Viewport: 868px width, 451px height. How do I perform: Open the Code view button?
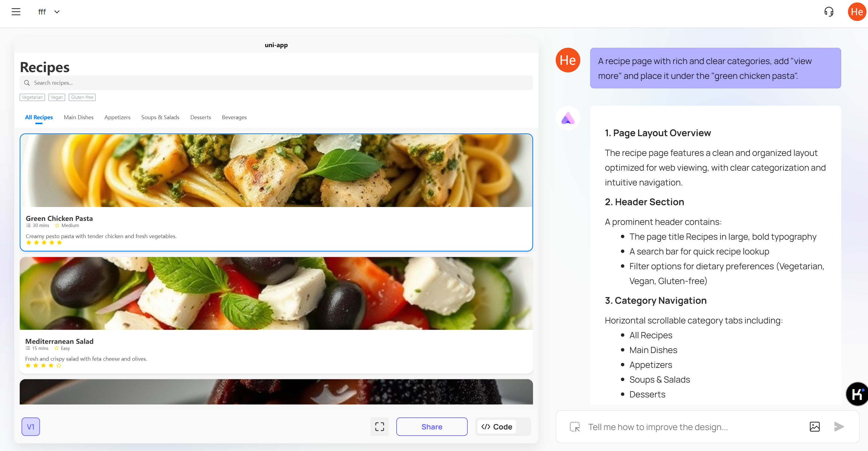pyautogui.click(x=496, y=426)
